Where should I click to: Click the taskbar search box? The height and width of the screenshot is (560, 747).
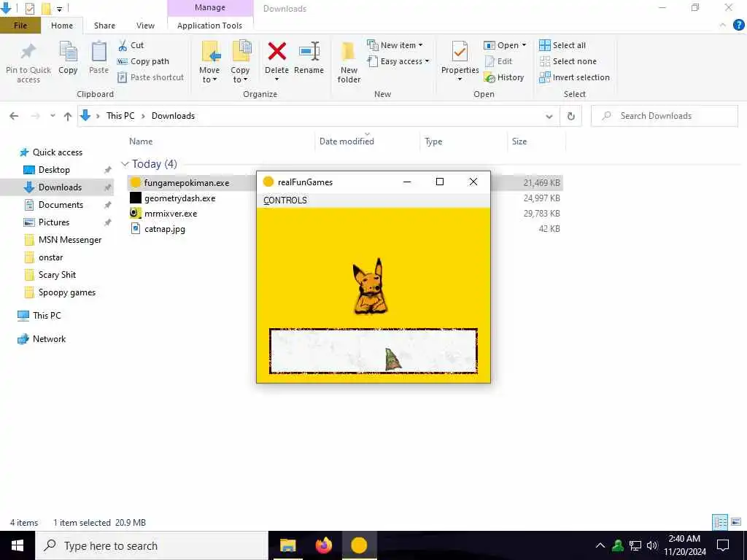coord(152,545)
